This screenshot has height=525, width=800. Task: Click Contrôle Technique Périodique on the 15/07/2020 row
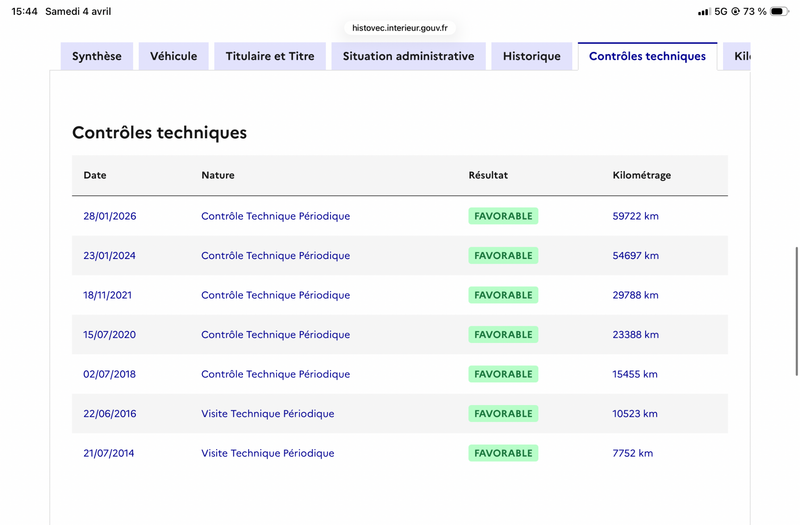click(276, 335)
